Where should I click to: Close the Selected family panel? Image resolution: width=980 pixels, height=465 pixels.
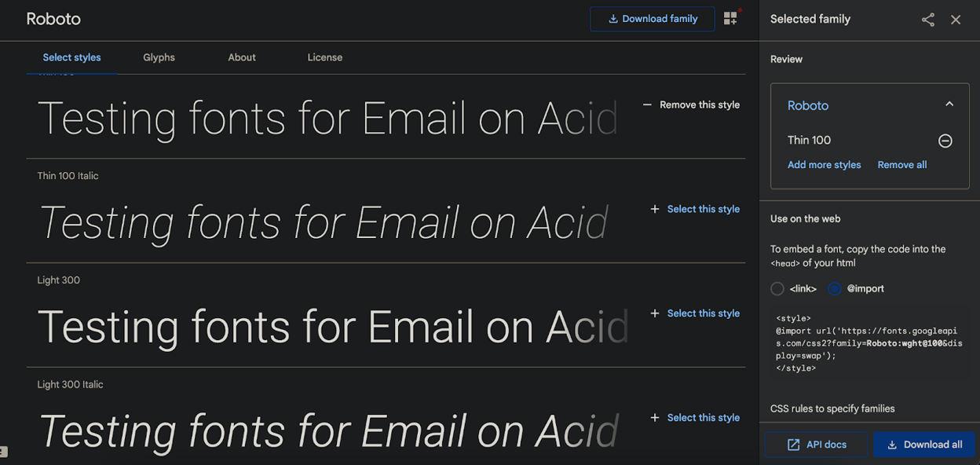tap(956, 20)
